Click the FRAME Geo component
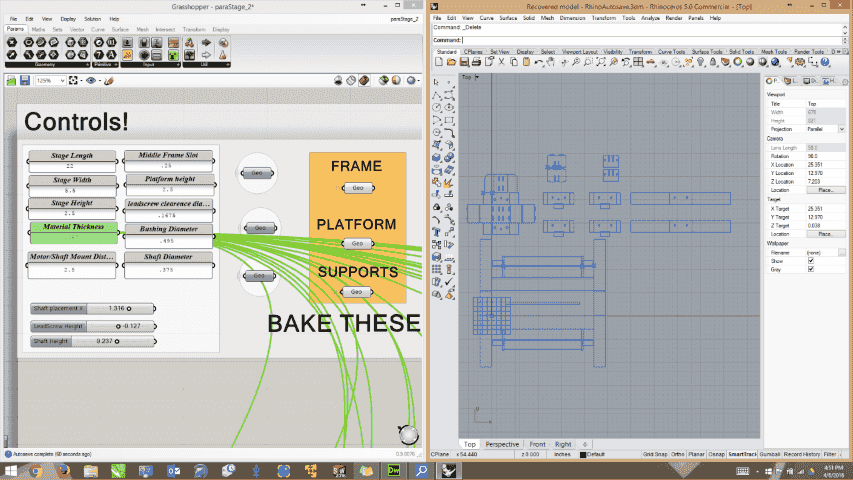853x480 pixels. point(358,188)
